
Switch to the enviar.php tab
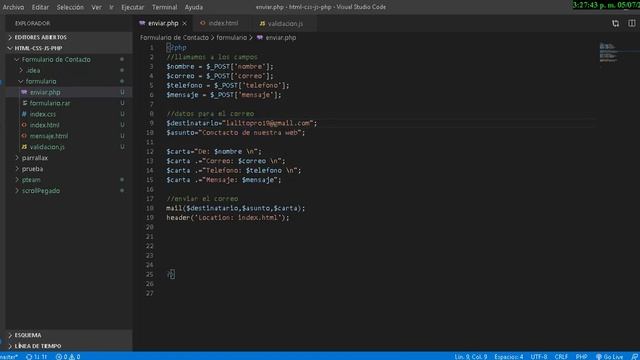pos(163,23)
